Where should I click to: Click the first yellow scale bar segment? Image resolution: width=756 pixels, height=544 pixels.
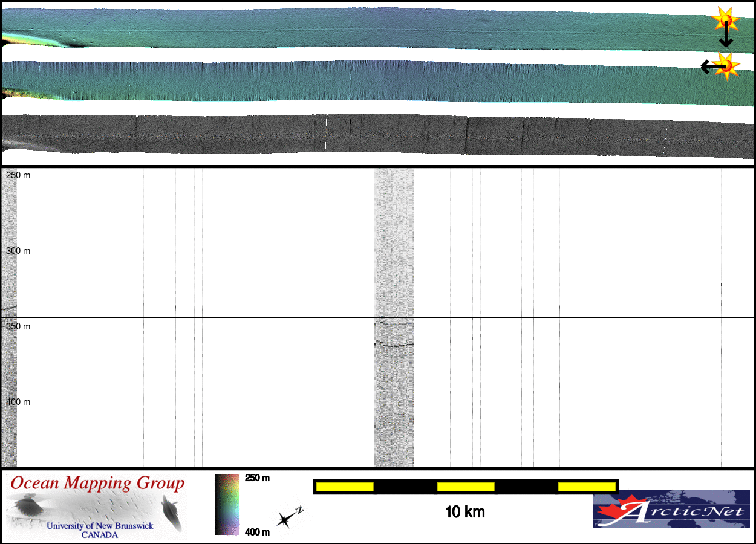[x=344, y=487]
